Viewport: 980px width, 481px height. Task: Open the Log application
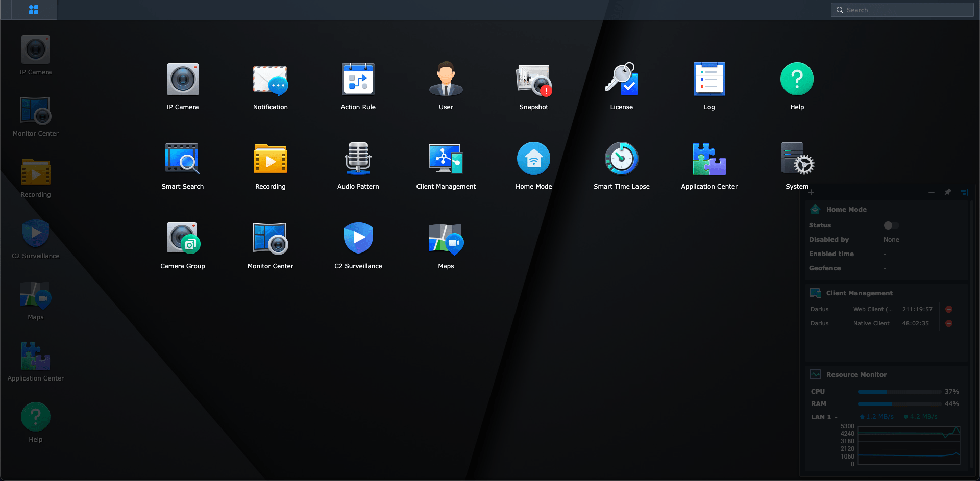709,80
